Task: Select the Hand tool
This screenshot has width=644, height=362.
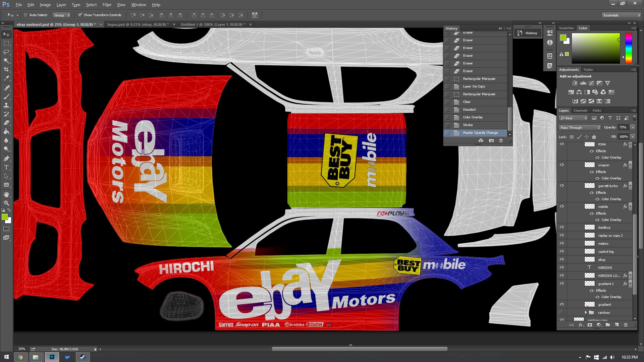Action: (6, 194)
